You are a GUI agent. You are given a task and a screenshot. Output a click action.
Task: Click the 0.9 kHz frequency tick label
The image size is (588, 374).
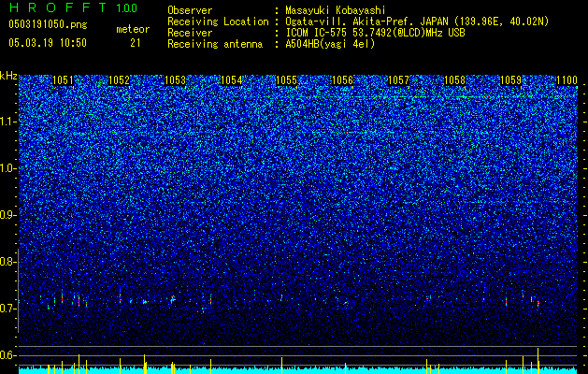click(x=8, y=215)
